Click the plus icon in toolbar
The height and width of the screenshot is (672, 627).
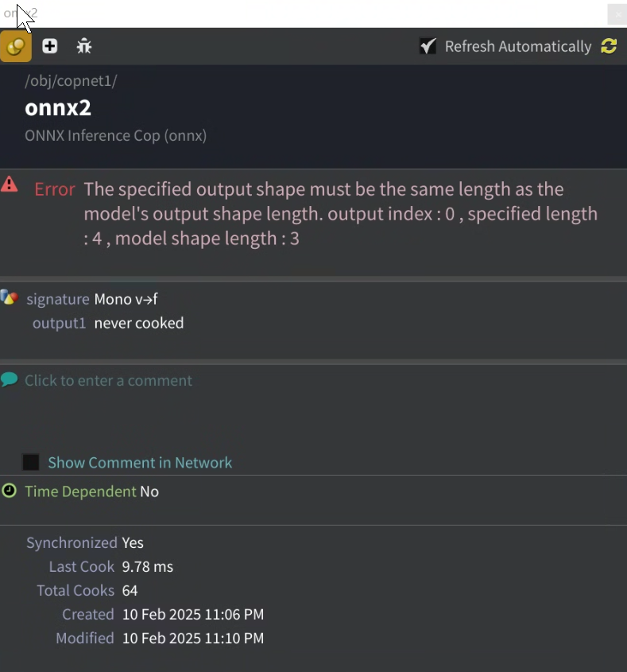50,46
